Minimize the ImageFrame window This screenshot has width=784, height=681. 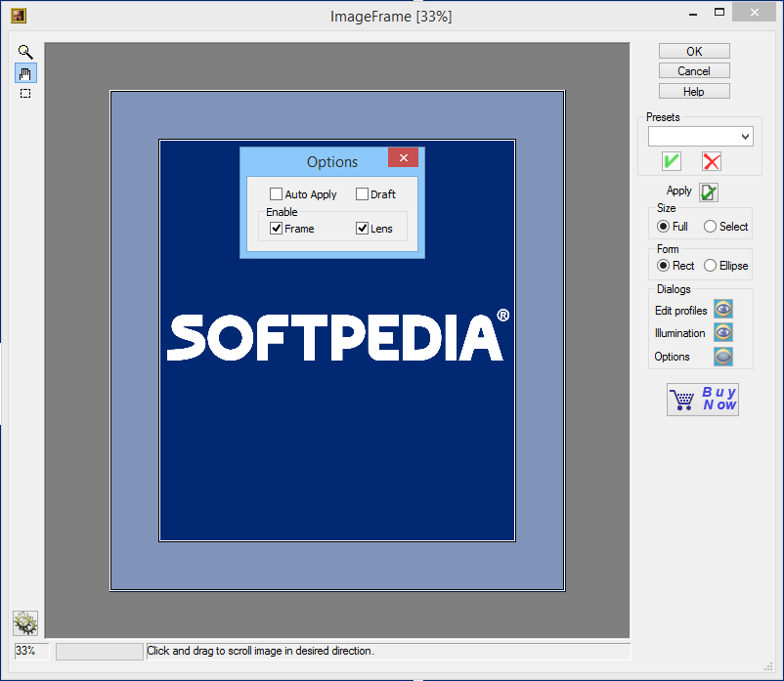(693, 14)
